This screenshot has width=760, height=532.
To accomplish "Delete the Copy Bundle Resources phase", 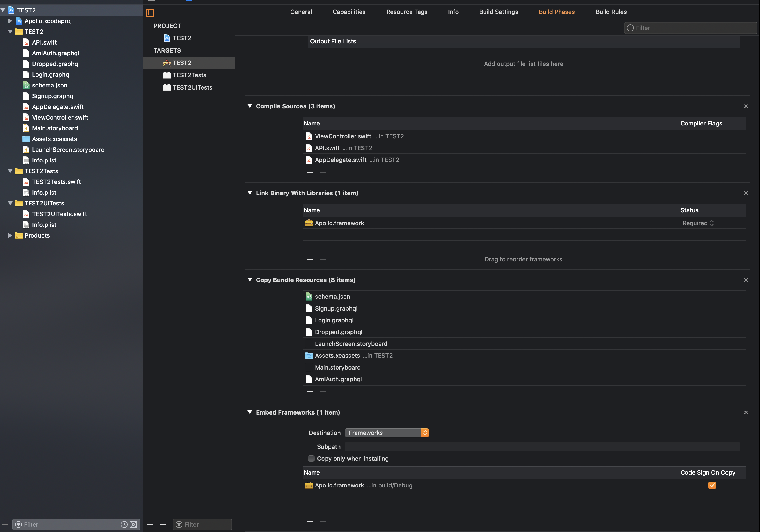I will pos(746,280).
